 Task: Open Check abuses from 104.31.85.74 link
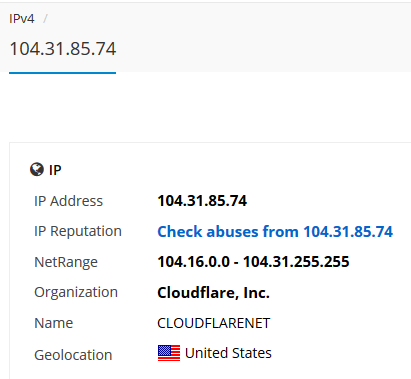(x=275, y=231)
